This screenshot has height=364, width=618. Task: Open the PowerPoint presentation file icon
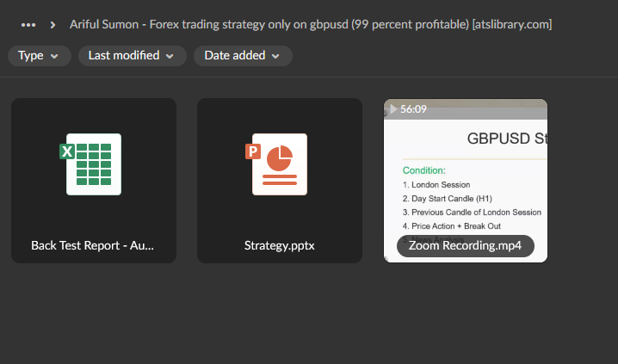click(x=280, y=163)
